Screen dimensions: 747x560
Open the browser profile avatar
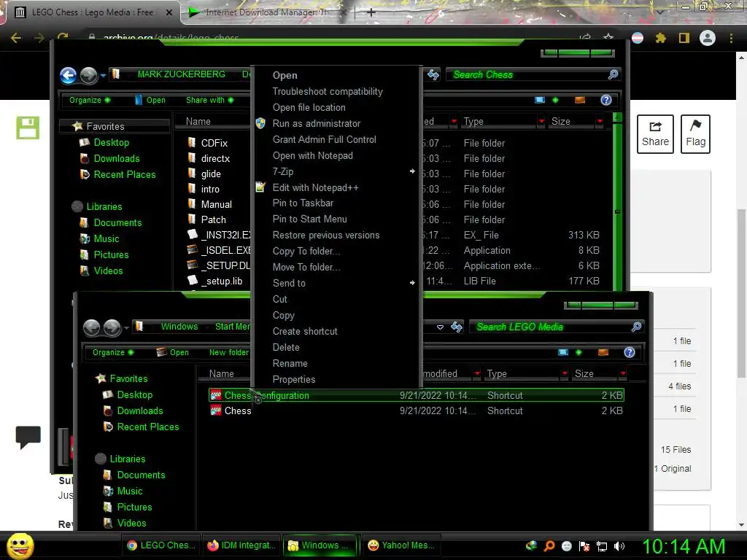pyautogui.click(x=708, y=38)
